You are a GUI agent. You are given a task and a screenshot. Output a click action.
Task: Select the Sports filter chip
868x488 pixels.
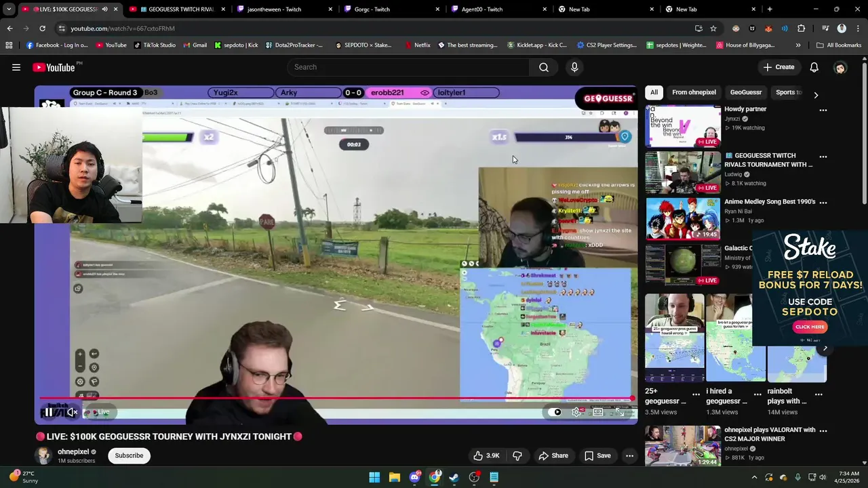click(788, 92)
